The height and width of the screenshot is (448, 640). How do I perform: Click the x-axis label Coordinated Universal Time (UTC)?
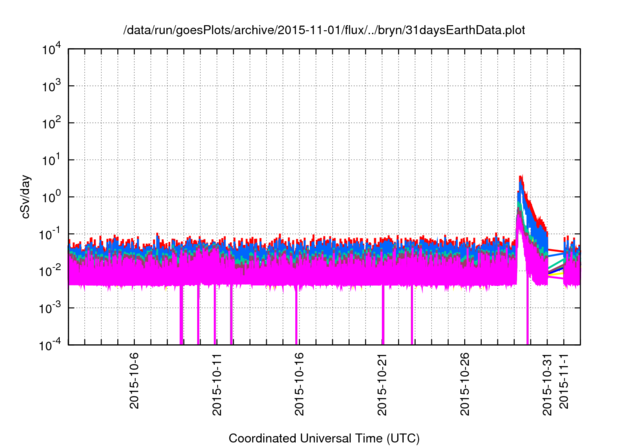tap(324, 438)
